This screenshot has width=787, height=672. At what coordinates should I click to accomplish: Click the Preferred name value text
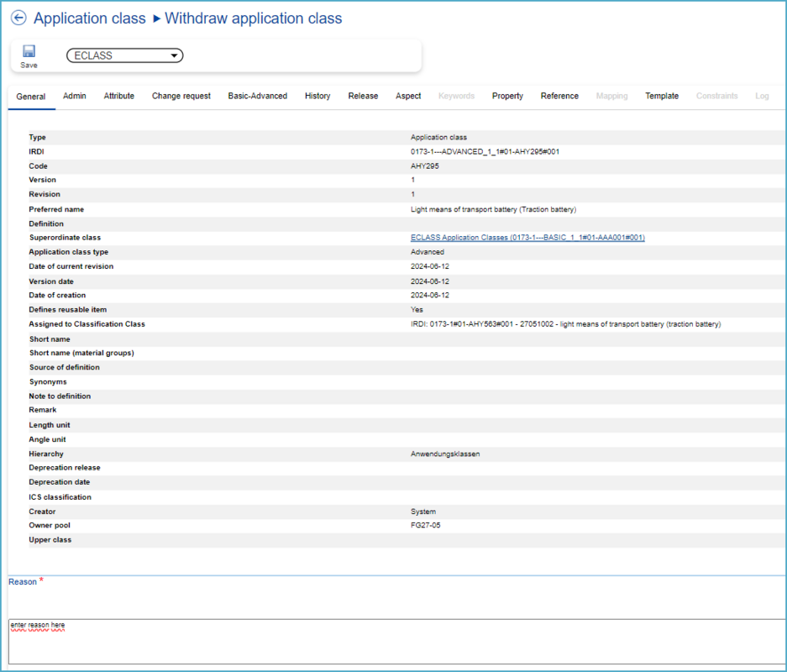pyautogui.click(x=493, y=209)
